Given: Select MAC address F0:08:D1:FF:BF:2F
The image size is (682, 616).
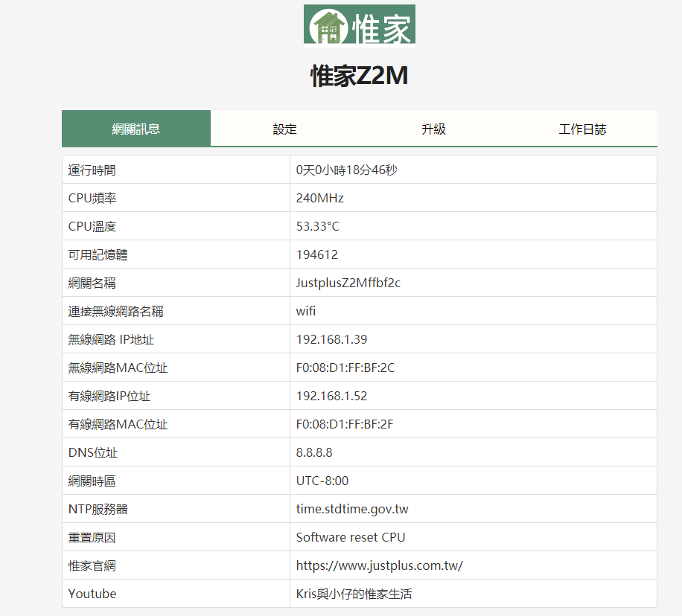Looking at the screenshot, I should pyautogui.click(x=345, y=424).
